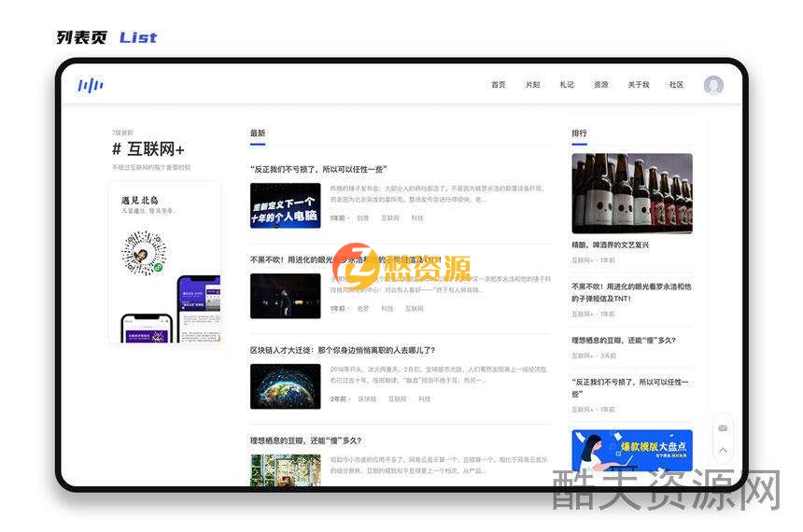Image resolution: width=803 pixels, height=532 pixels.
Task: Click the 科技 tag under first article
Action: [x=417, y=218]
